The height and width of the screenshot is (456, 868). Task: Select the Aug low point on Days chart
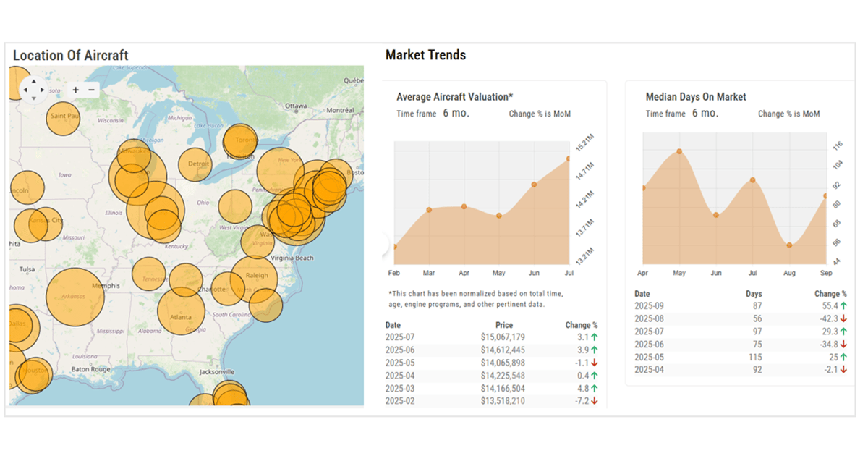789,246
